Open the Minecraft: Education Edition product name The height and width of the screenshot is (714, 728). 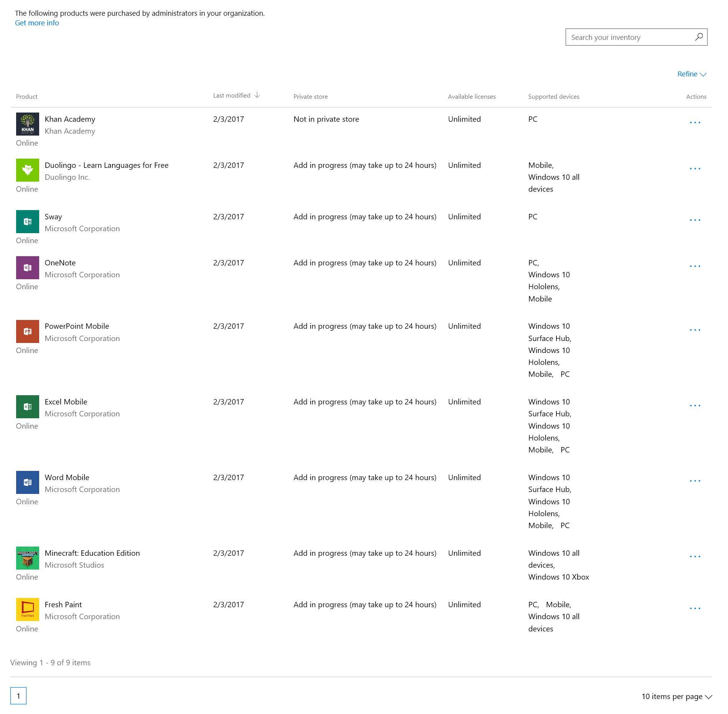coord(92,553)
